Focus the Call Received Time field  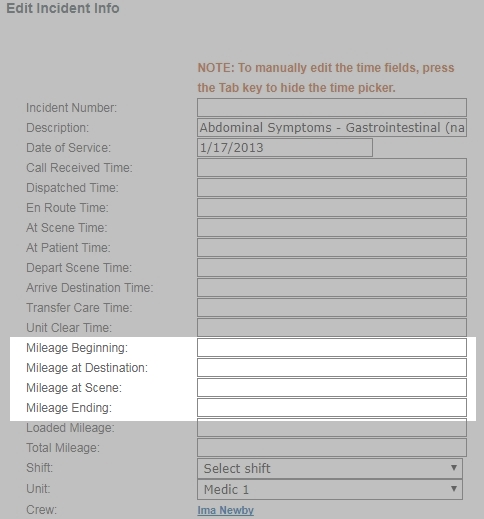pyautogui.click(x=332, y=167)
